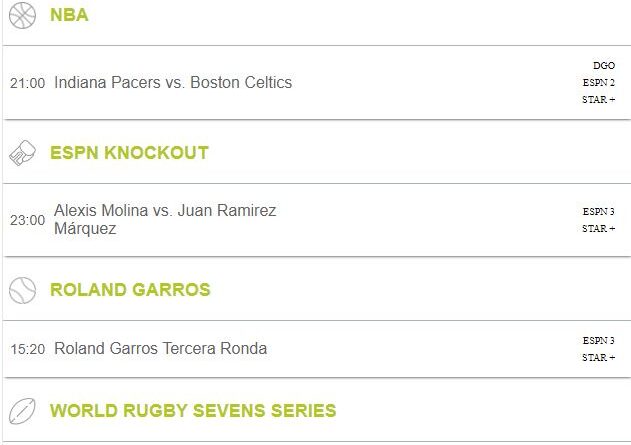Viewport: 631px width, 445px height.
Task: Open the NBA section heading
Action: point(69,15)
